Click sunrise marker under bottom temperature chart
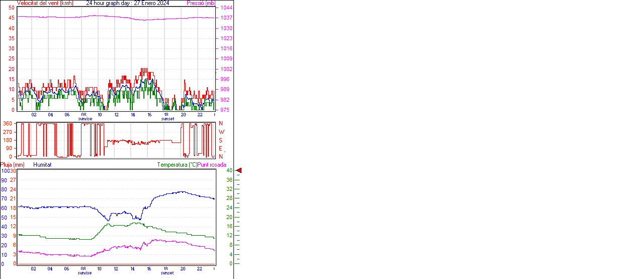This screenshot has height=279, width=644. point(85,273)
